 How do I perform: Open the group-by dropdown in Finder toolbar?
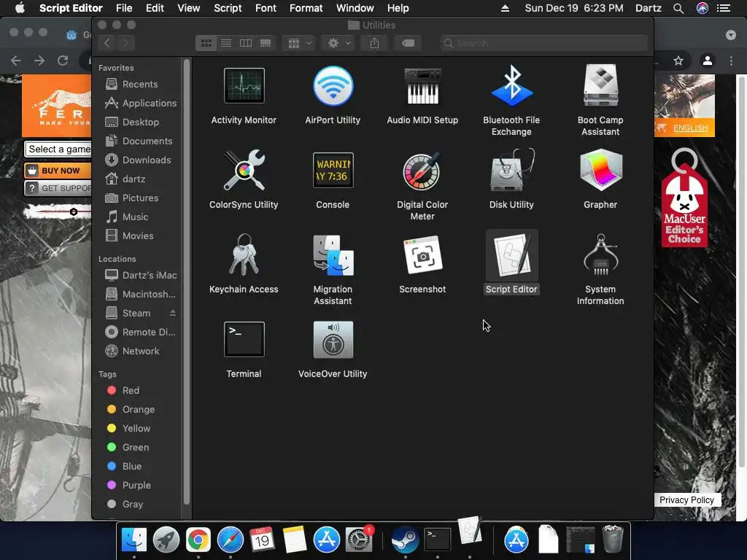[299, 43]
